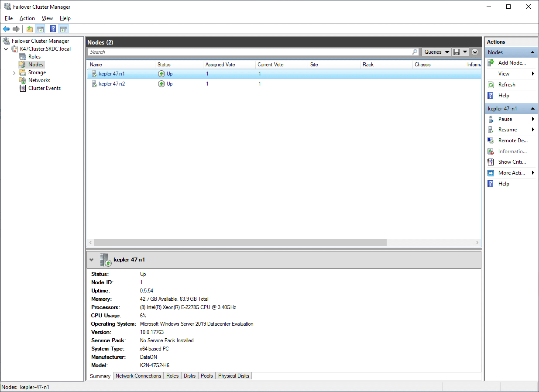Viewport: 539px width, 392px height.
Task: Collapse the kepler-47-n1 section in Actions pane
Action: [533, 109]
